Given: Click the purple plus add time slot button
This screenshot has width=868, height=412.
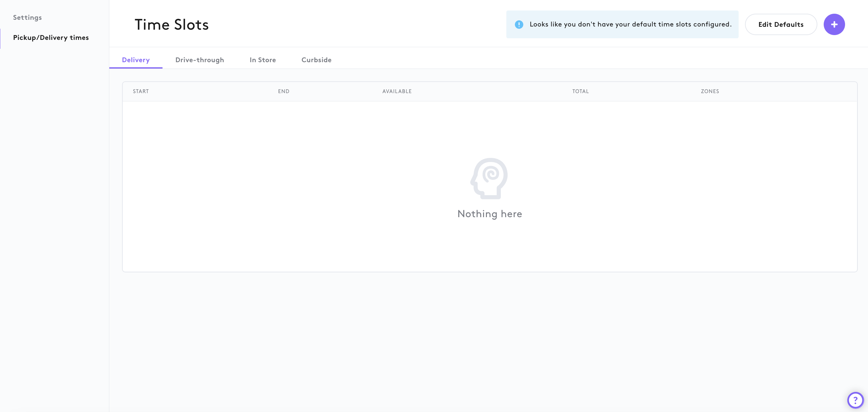Looking at the screenshot, I should 834,24.
